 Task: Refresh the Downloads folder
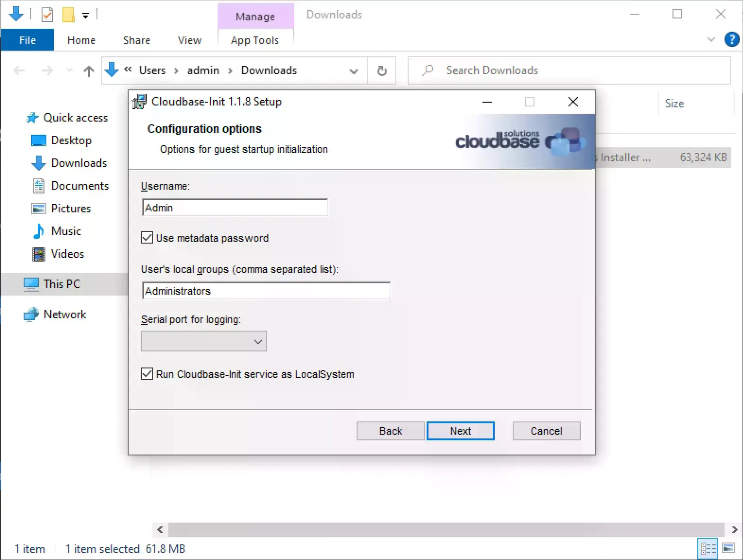coord(382,71)
